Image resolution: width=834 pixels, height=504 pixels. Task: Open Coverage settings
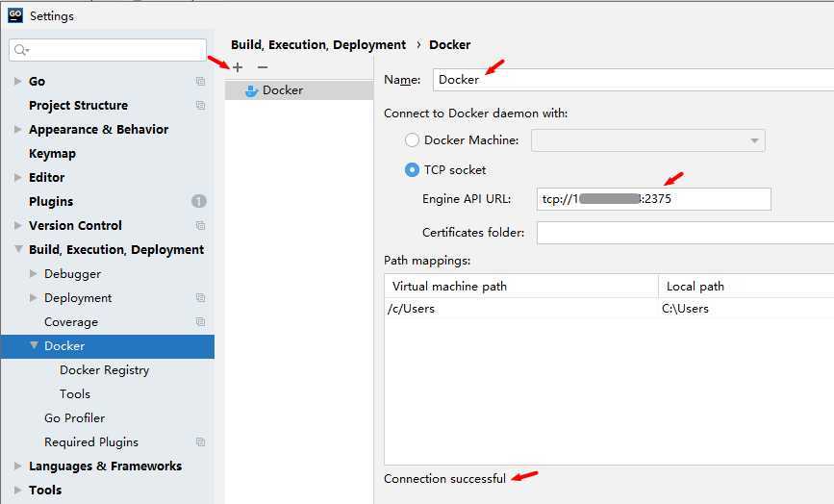[x=71, y=322]
